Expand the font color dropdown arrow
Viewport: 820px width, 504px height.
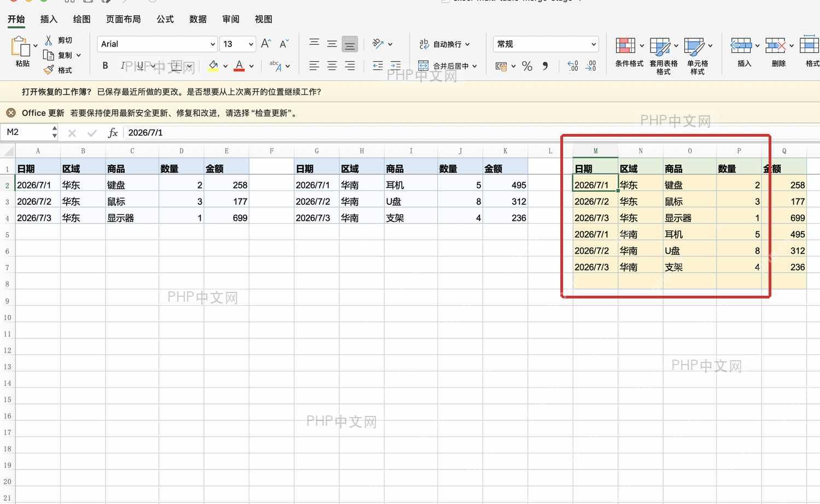coord(251,66)
